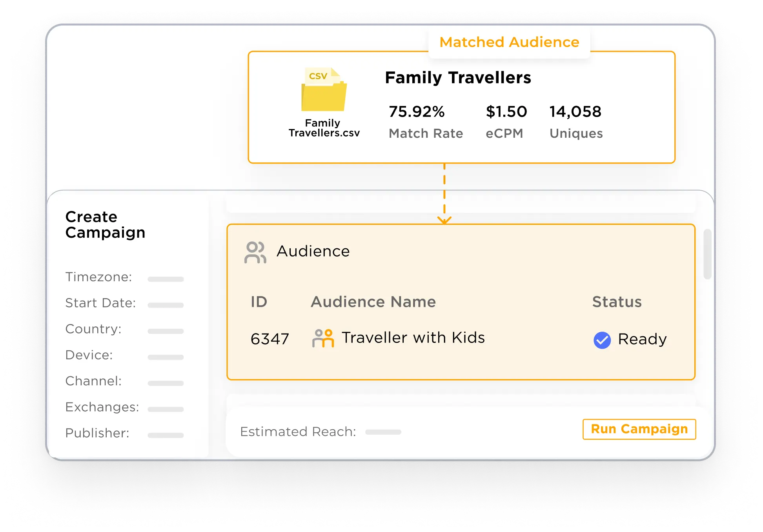The height and width of the screenshot is (532, 763).
Task: Open the Device value placeholder
Action: click(166, 357)
